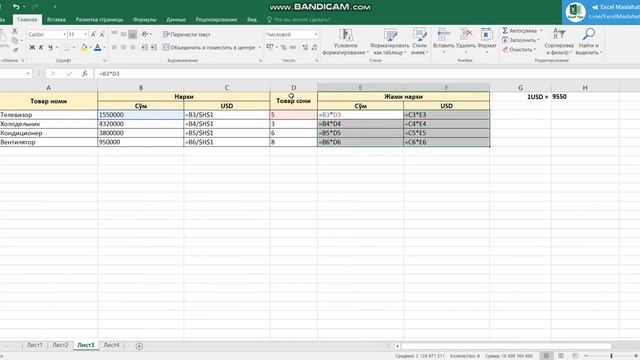Viewport: 640px width, 360px height.
Task: Click Перенести текст wrap text button
Action: [187, 35]
